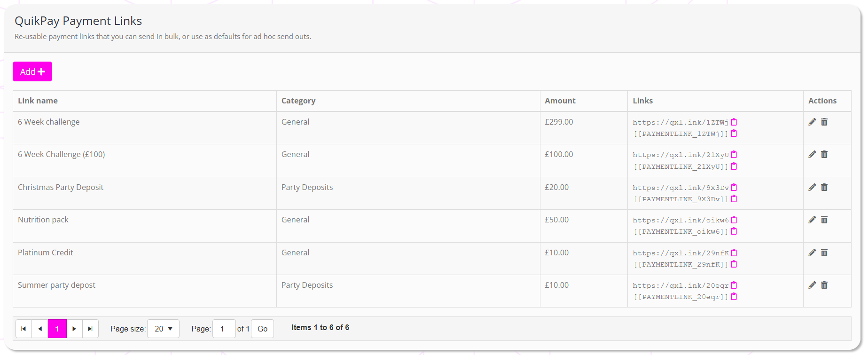Edit the 6 Week Challenge (£100) link
The width and height of the screenshot is (868, 355).
pos(812,154)
